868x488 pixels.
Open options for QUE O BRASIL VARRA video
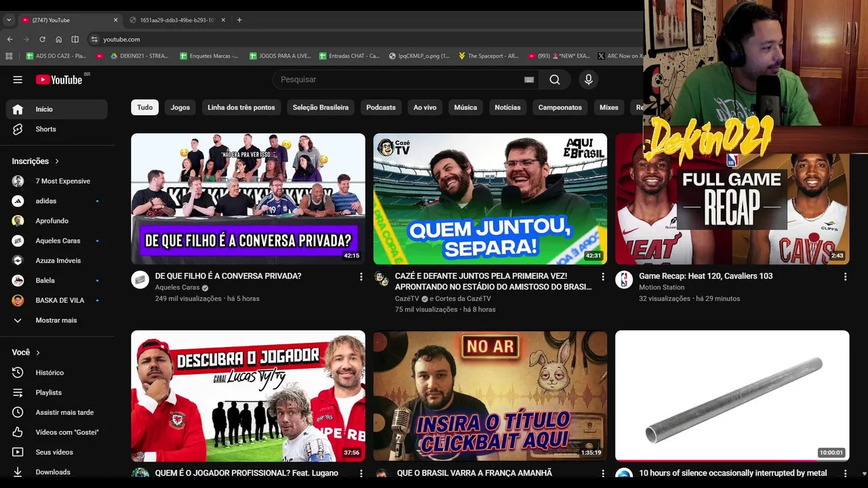point(603,473)
